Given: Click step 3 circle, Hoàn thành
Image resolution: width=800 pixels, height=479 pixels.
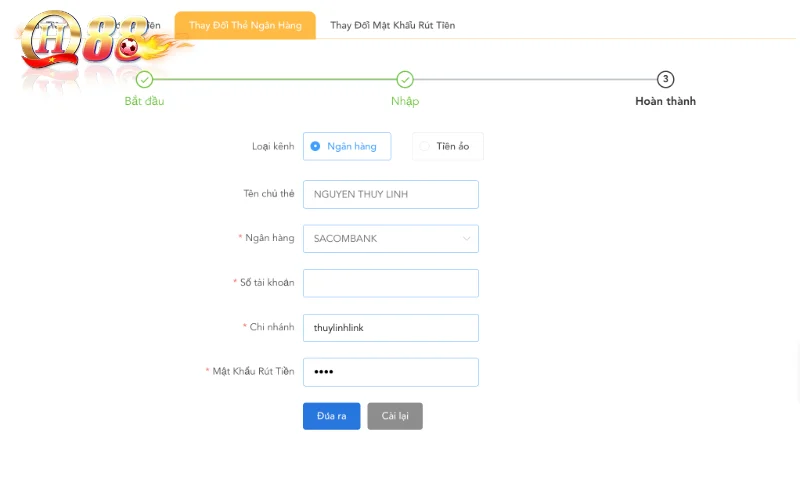Looking at the screenshot, I should [665, 80].
